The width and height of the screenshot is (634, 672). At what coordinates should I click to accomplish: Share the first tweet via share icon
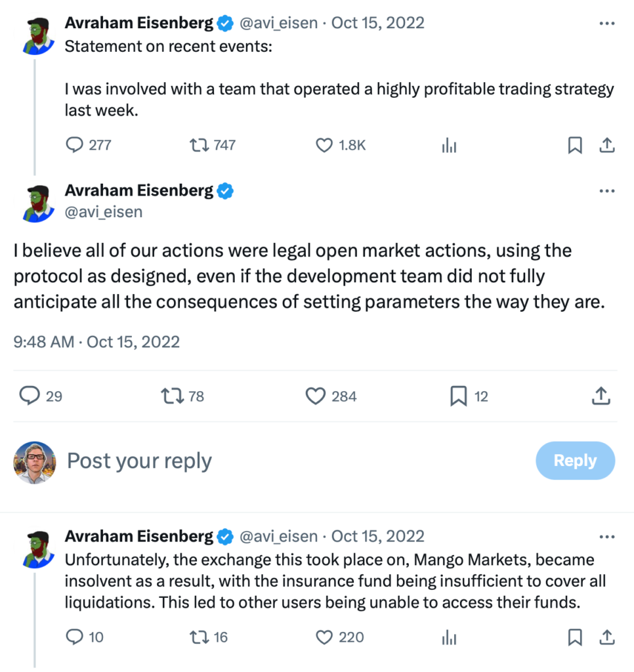point(608,146)
